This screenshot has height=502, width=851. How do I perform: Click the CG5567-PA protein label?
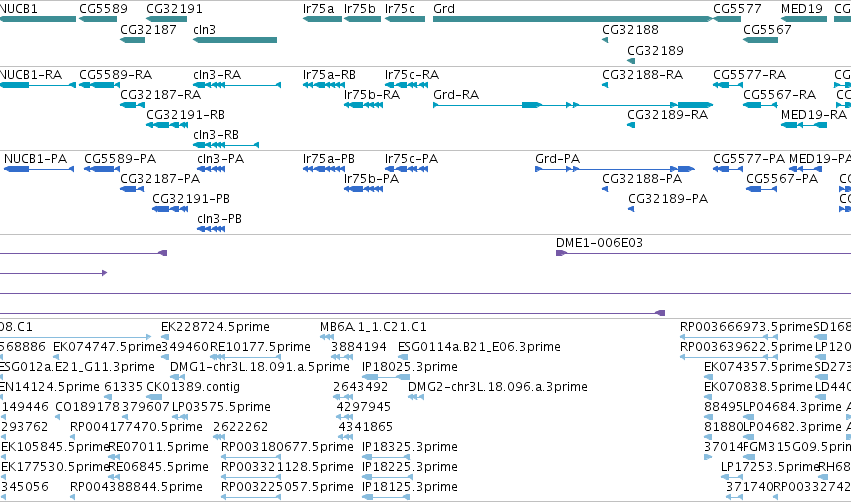(782, 179)
